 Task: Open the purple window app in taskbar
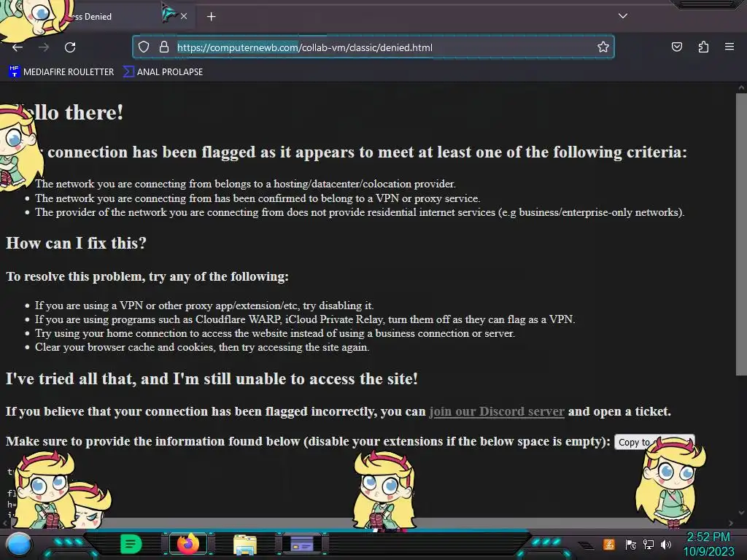pos(302,543)
